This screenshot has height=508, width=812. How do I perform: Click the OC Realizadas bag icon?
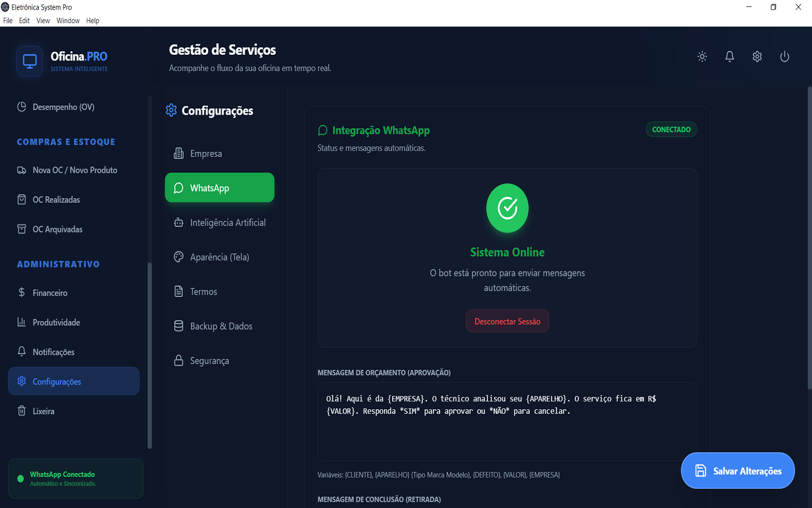21,199
